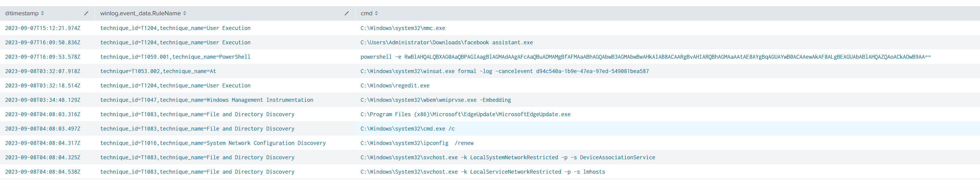Click the MicrosoftEdgeUpdate.exe path
This screenshot has width=980, height=188.
point(465,114)
